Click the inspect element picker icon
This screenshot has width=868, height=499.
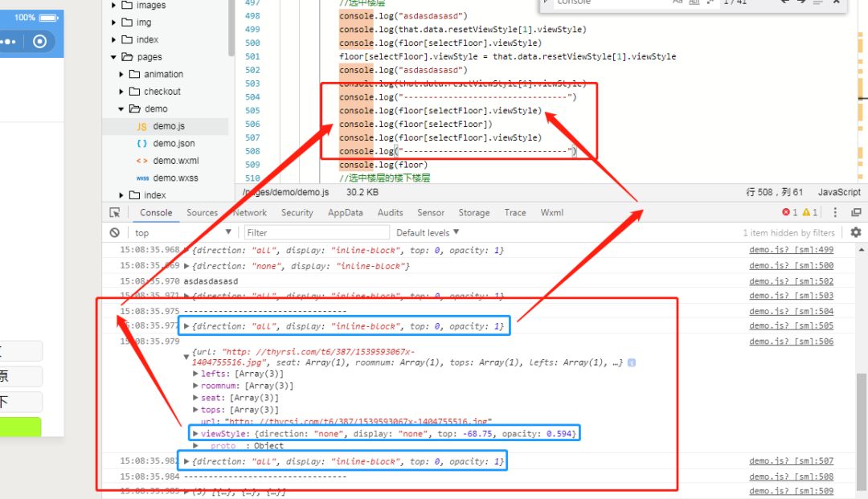click(115, 212)
